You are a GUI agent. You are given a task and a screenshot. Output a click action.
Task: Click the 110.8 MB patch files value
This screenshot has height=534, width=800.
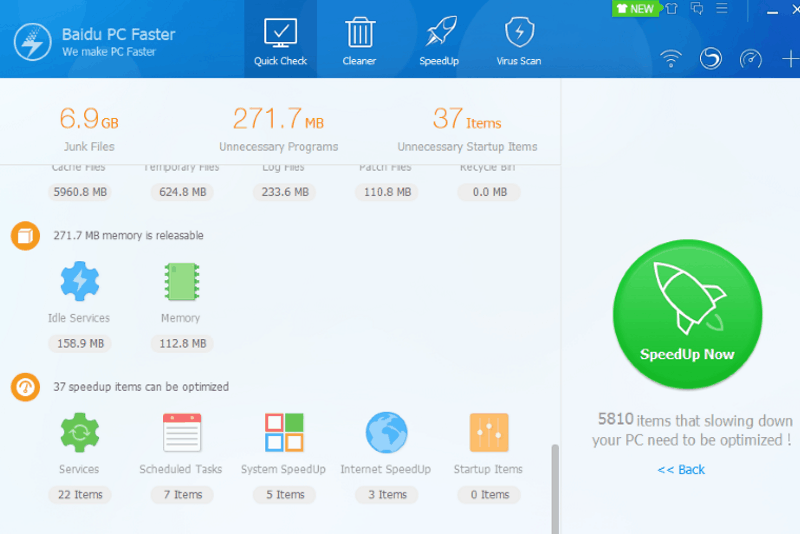(x=387, y=192)
